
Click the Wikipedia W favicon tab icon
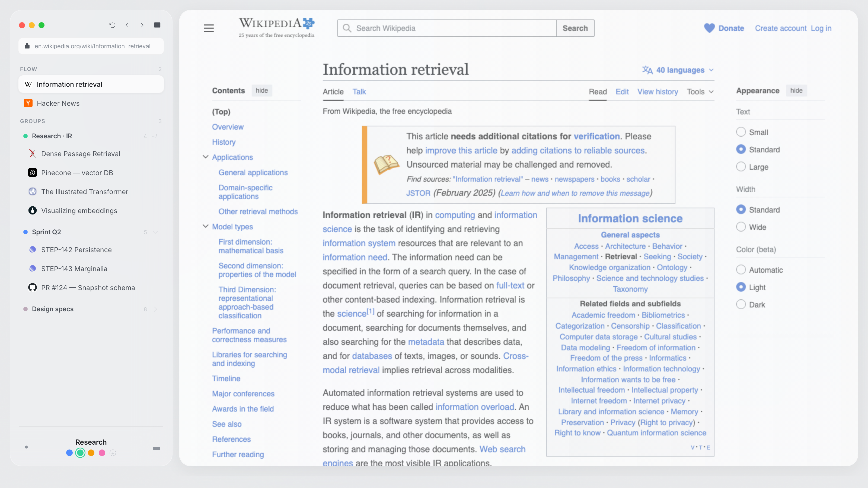[x=28, y=84]
